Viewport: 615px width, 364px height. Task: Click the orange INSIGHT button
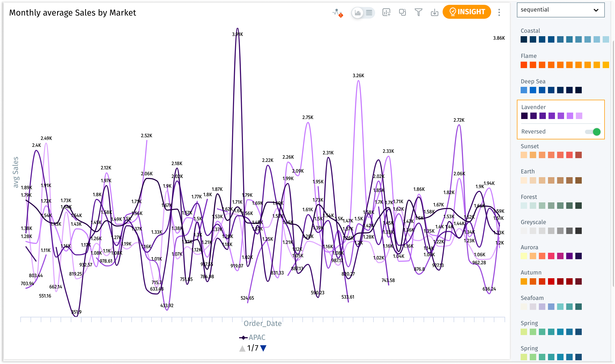pyautogui.click(x=467, y=12)
